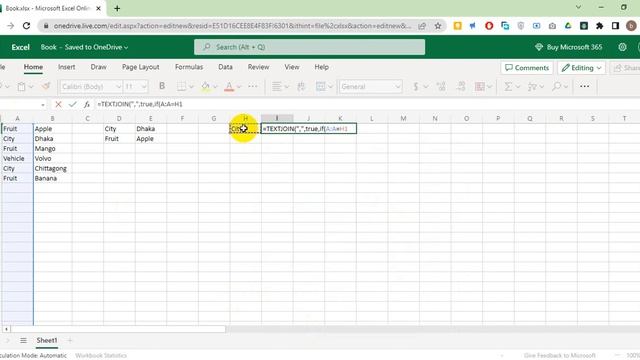Toggle bold formatting
Image resolution: width=640 pixels, height=360 pixels.
coord(162,86)
